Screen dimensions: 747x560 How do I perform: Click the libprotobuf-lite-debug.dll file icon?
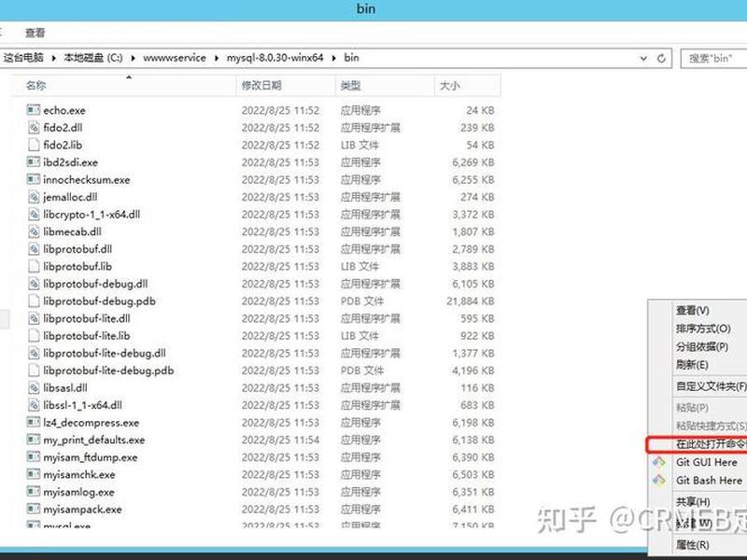[34, 353]
